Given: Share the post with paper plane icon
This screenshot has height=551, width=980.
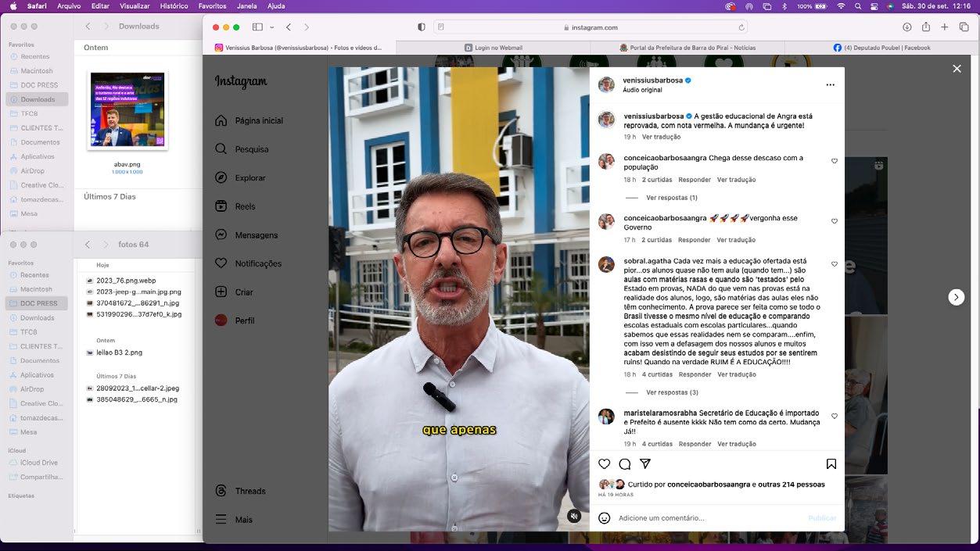Looking at the screenshot, I should [x=645, y=464].
